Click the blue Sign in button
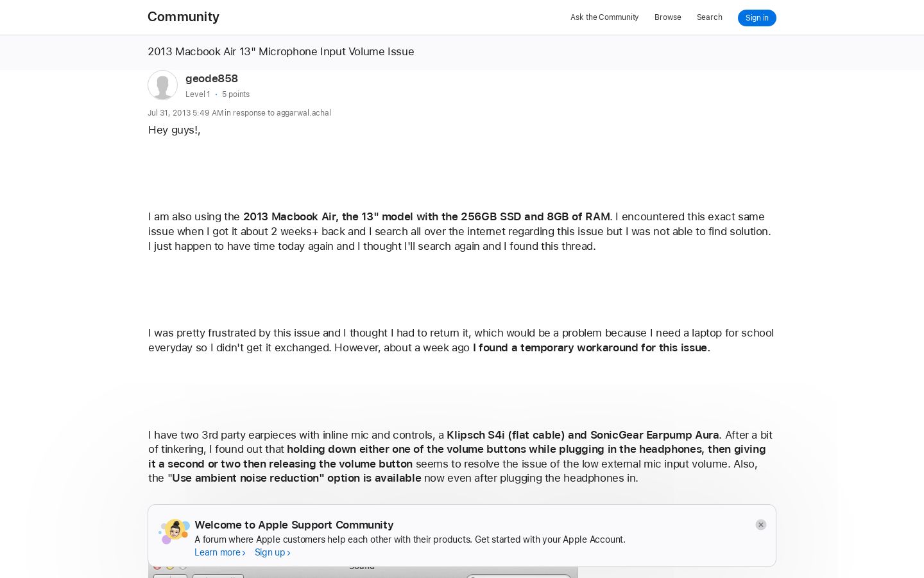This screenshot has width=924, height=578. (x=757, y=18)
